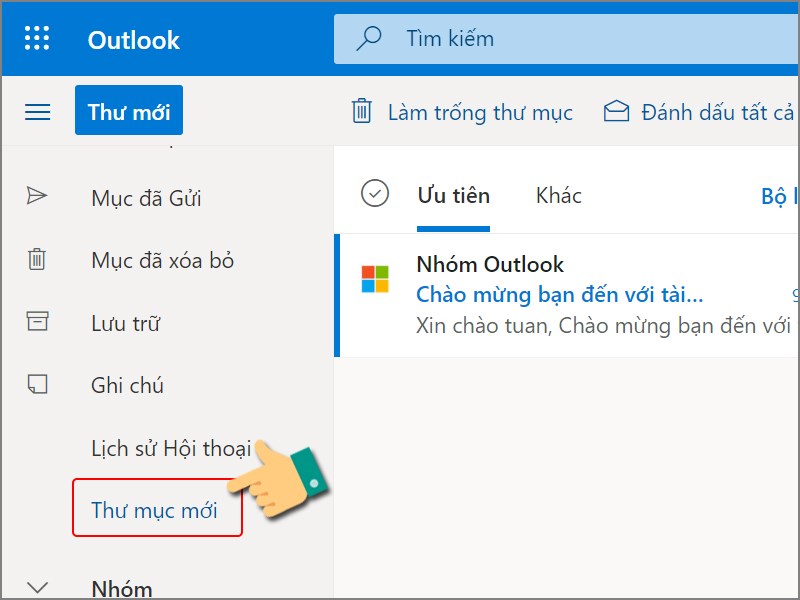Switch to the Khác tab
Image resolution: width=800 pixels, height=600 pixels.
point(558,195)
